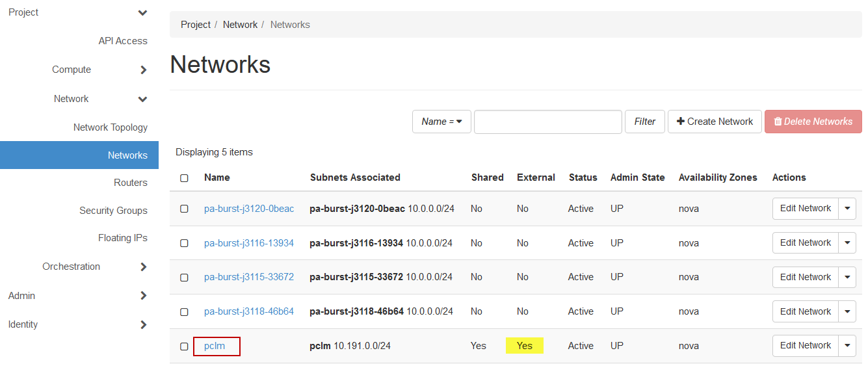The image size is (868, 366).
Task: Open the Name filter dropdown
Action: click(x=441, y=122)
